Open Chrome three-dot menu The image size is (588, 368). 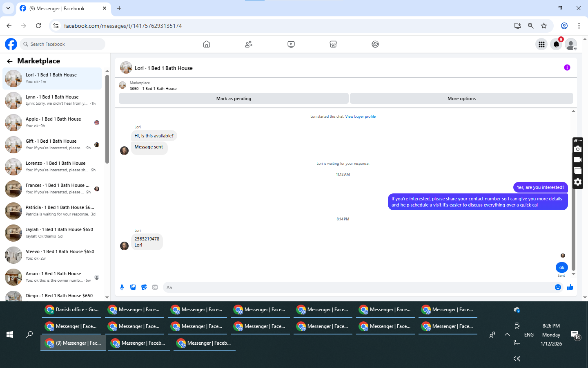tap(579, 26)
